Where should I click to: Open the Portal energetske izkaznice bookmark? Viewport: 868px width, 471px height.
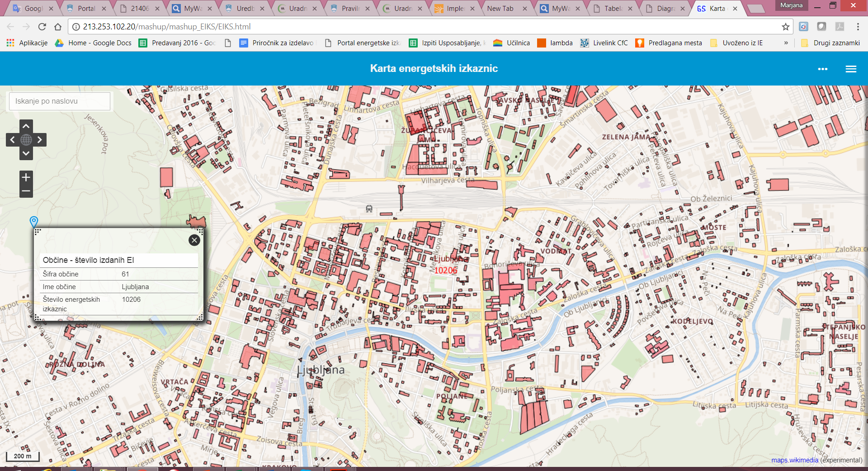[x=363, y=43]
